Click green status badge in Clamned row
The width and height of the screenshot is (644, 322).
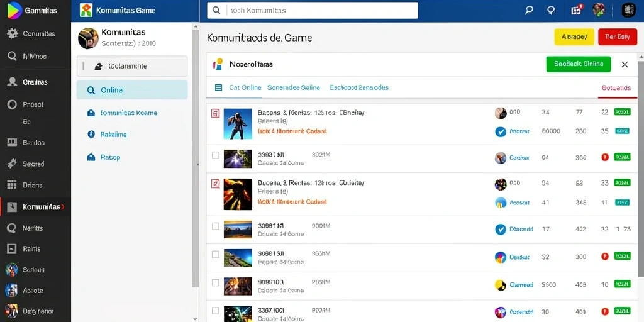[x=622, y=284]
